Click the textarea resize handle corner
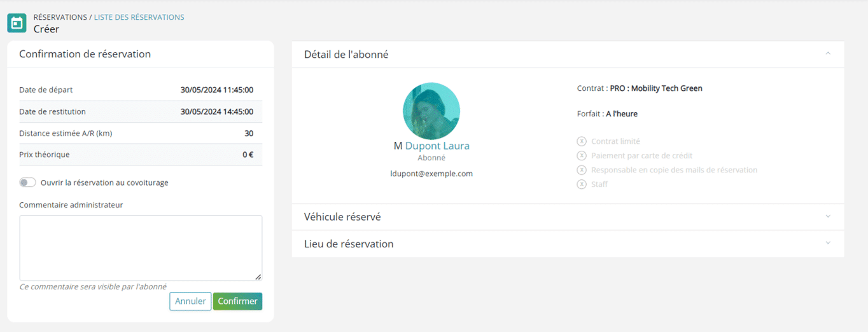Image resolution: width=868 pixels, height=332 pixels. point(258,277)
